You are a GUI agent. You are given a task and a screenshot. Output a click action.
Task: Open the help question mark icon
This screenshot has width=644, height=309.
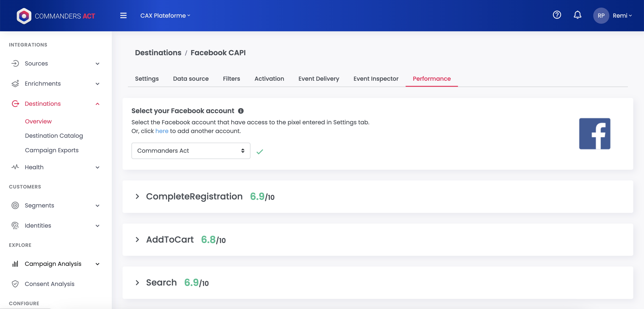tap(557, 15)
